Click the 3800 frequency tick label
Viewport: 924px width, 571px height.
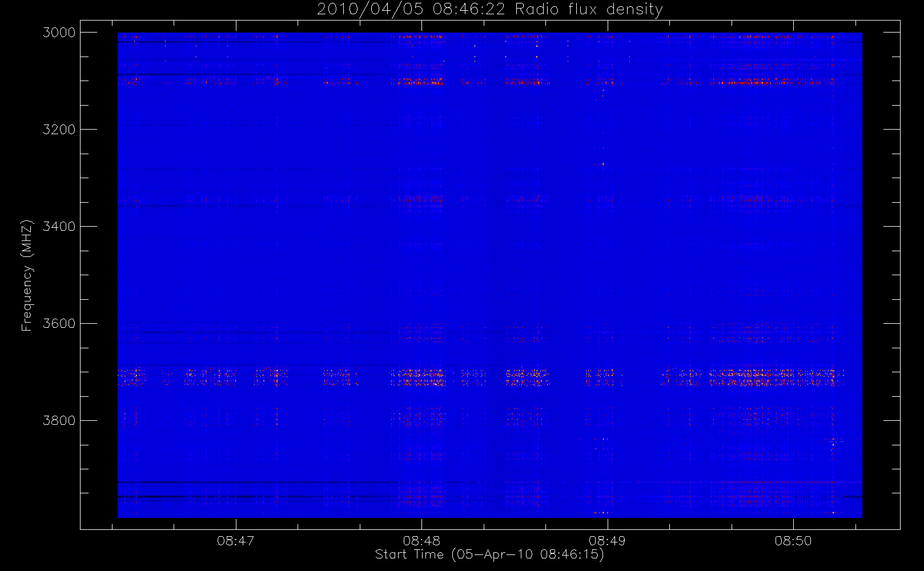pos(59,421)
